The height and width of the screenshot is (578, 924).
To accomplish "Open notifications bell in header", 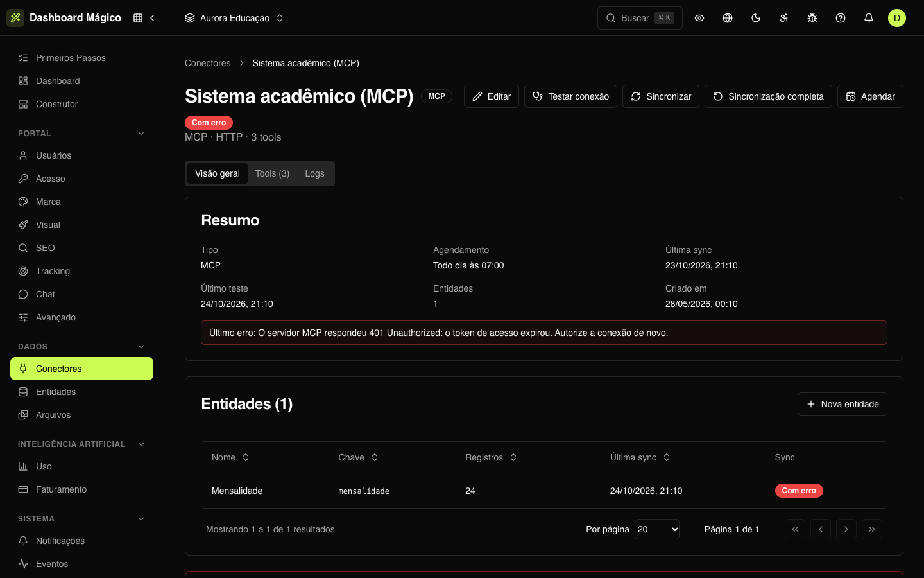I will click(869, 18).
